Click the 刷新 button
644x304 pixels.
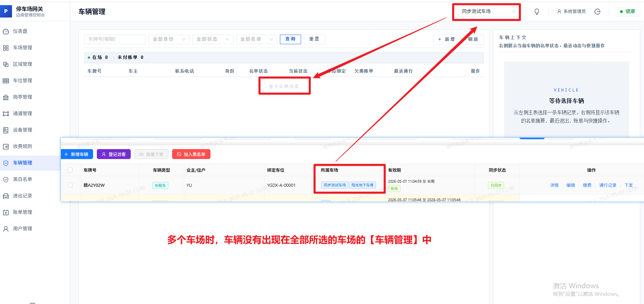473,39
